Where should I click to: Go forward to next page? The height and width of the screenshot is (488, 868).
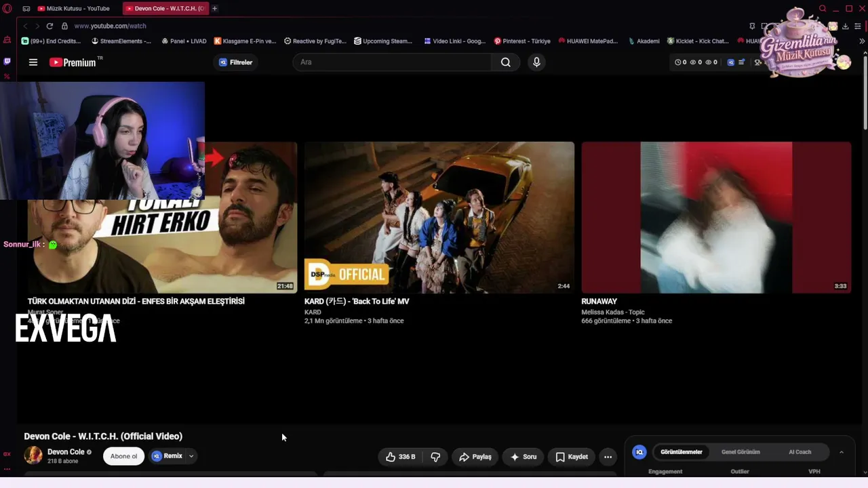(x=37, y=26)
